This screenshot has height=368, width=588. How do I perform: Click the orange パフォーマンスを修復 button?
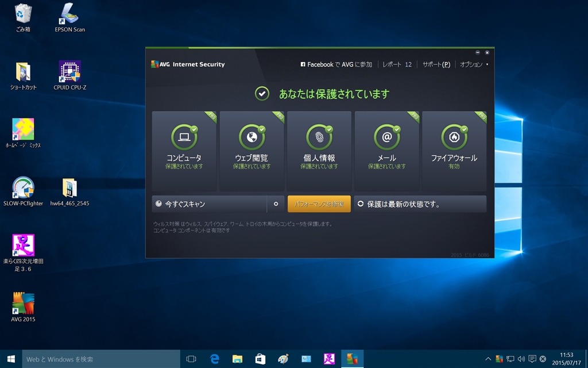click(319, 204)
